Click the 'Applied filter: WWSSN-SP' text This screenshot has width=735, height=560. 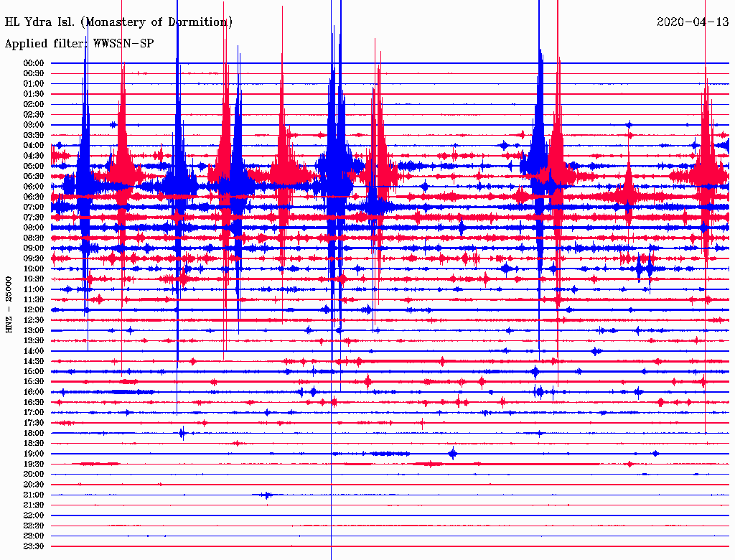79,43
